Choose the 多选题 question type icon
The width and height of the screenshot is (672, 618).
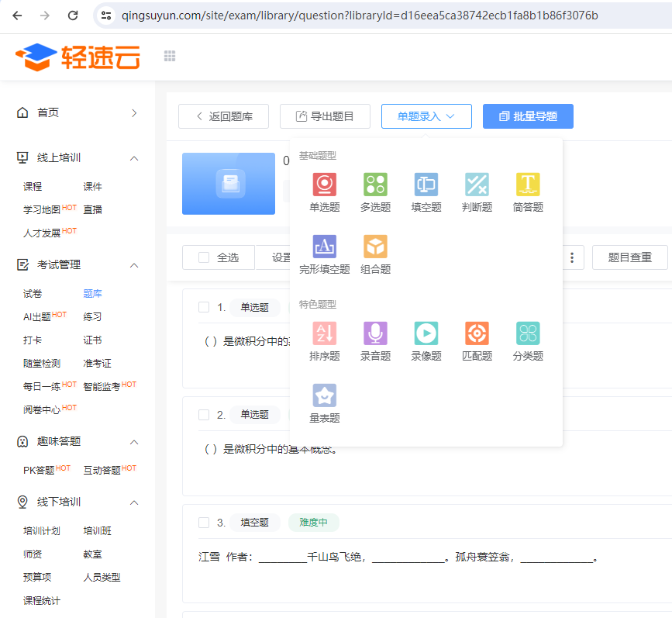[x=375, y=185]
